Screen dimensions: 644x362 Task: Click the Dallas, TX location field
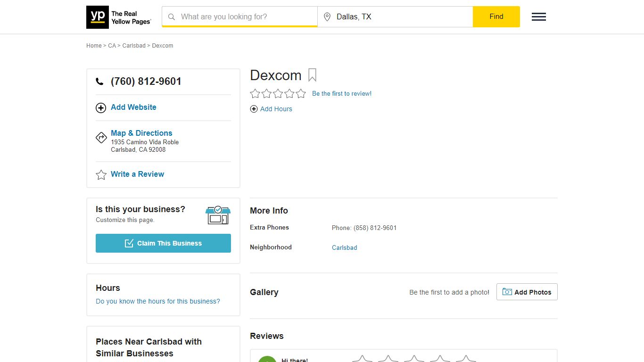[x=395, y=16]
